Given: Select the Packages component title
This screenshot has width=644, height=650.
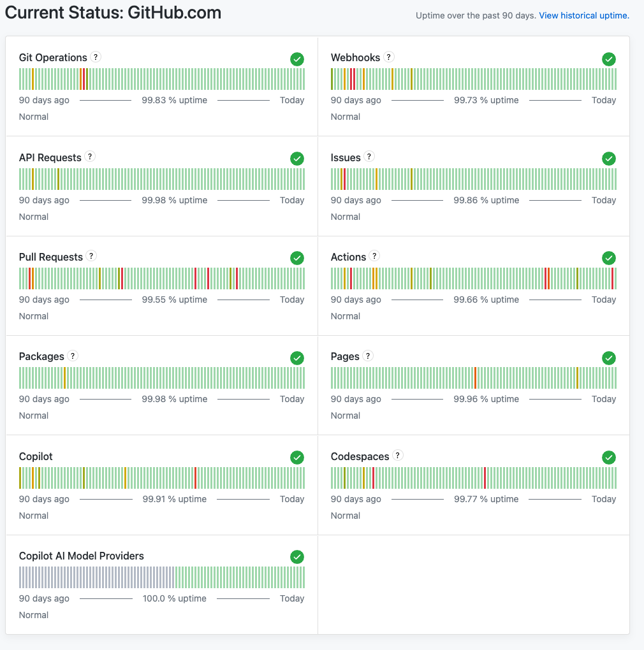Looking at the screenshot, I should click(41, 356).
